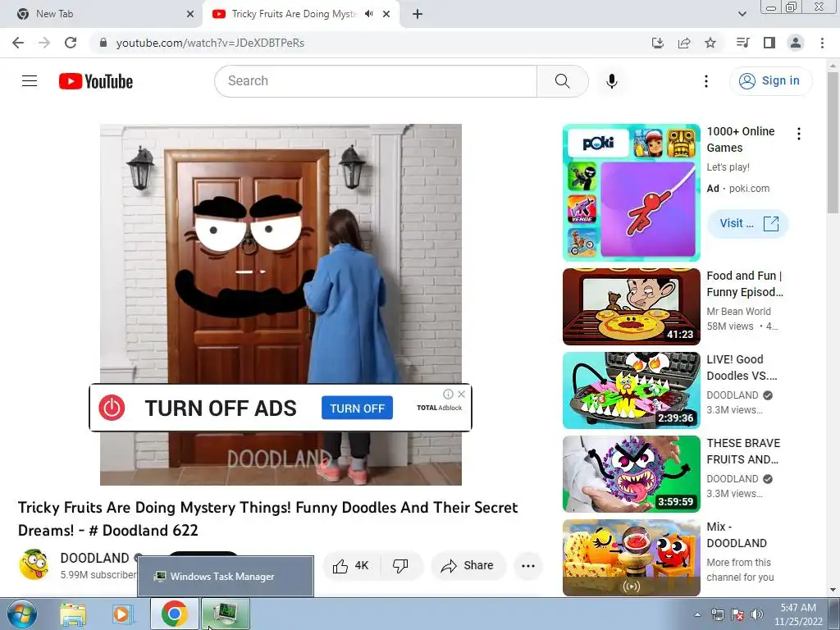Go back to the previous page
The image size is (840, 630).
click(x=18, y=43)
